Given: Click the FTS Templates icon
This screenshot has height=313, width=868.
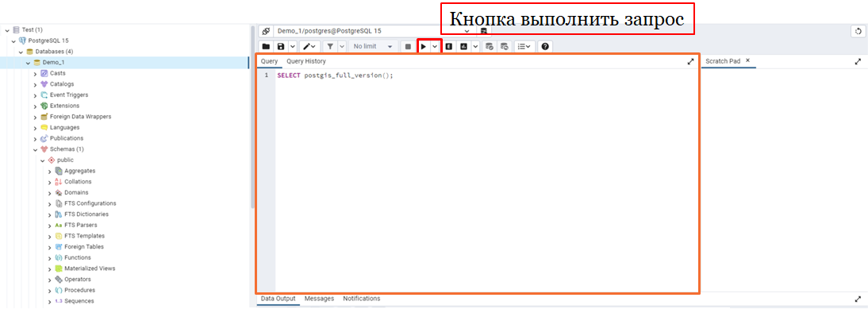Looking at the screenshot, I should pyautogui.click(x=59, y=236).
